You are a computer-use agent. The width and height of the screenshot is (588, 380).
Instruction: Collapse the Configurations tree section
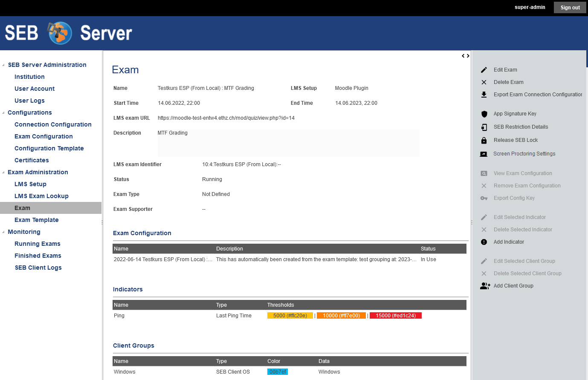4,113
